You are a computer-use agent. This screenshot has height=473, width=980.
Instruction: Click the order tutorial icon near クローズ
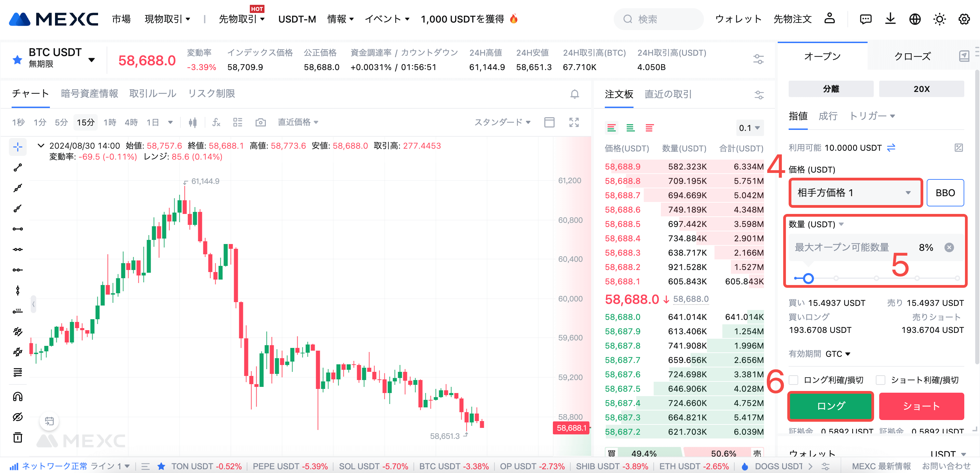click(964, 57)
